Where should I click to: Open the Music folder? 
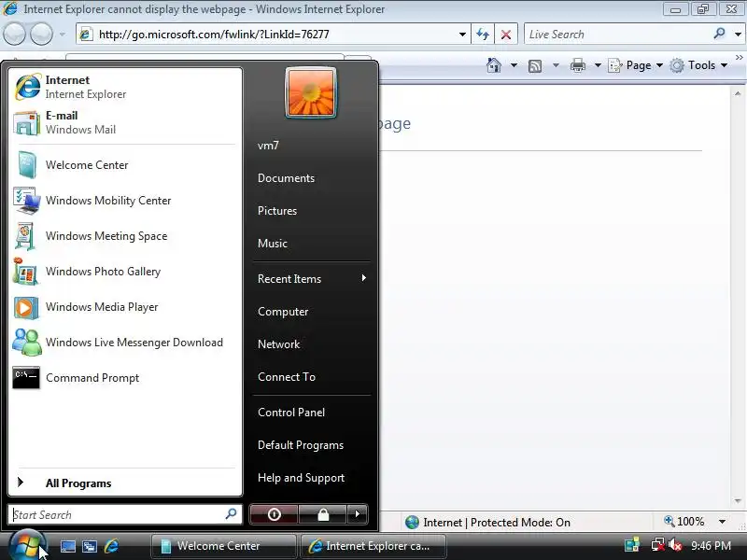311,244
